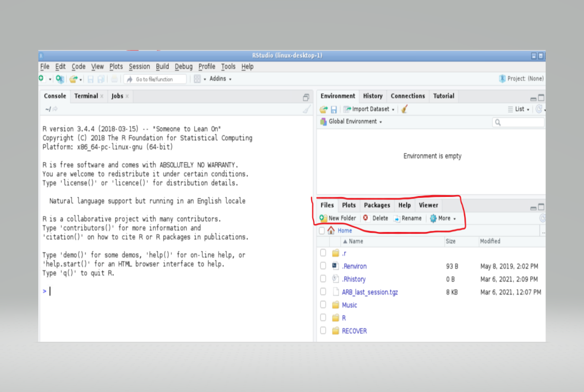This screenshot has width=584, height=392.
Task: Click the Delete button in Files pane
Action: (x=376, y=218)
